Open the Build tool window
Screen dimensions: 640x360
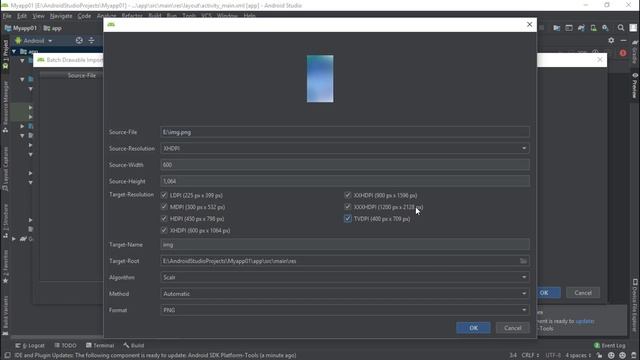[x=133, y=345]
